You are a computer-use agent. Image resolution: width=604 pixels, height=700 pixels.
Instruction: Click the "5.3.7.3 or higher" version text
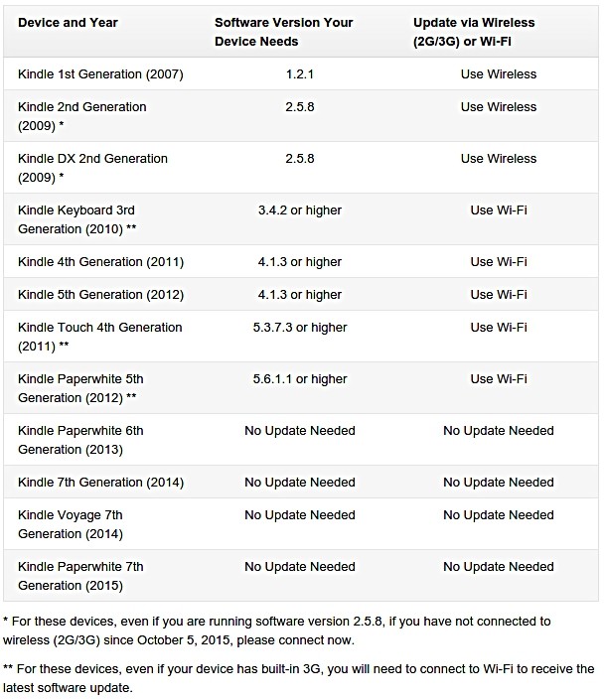[299, 328]
